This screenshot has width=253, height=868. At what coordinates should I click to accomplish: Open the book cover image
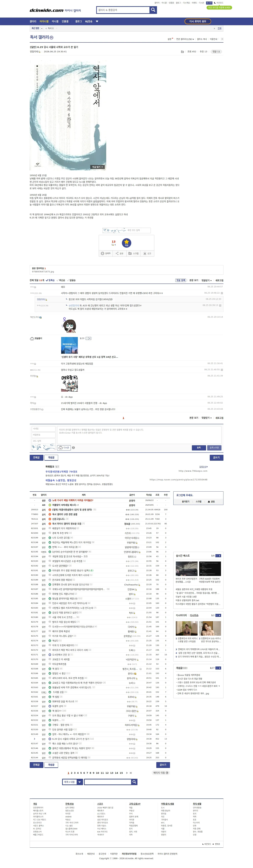pyautogui.click(x=68, y=115)
